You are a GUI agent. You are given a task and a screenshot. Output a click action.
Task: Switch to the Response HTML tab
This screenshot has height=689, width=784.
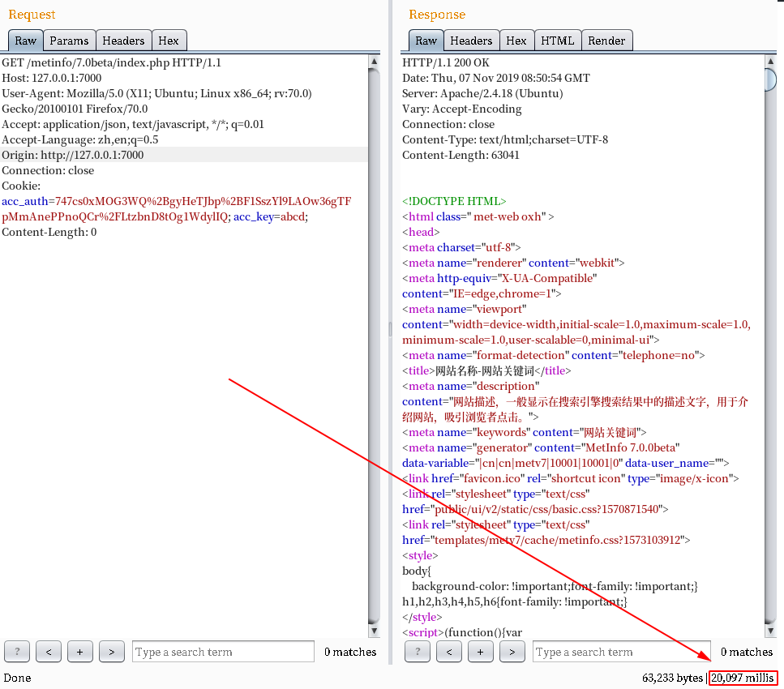pos(558,41)
